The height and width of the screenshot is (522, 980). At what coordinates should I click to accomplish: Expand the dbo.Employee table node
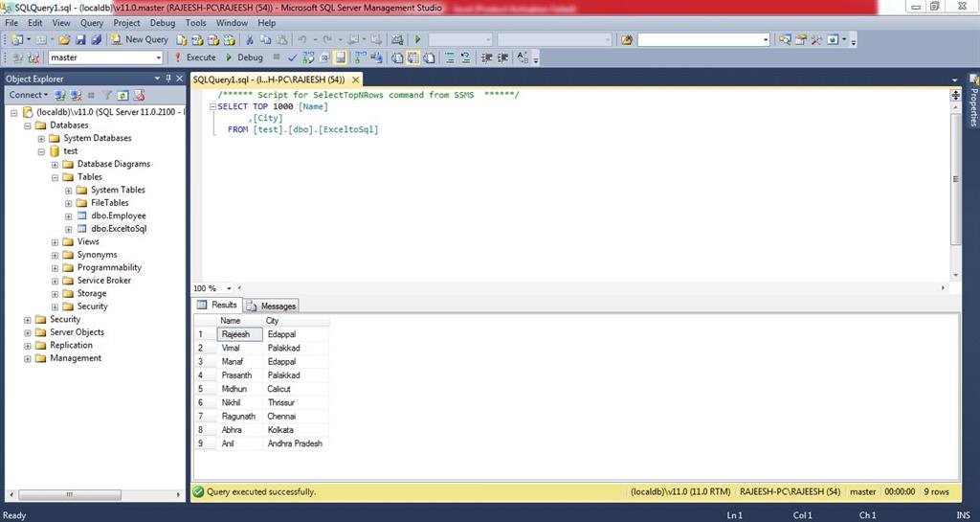point(68,216)
